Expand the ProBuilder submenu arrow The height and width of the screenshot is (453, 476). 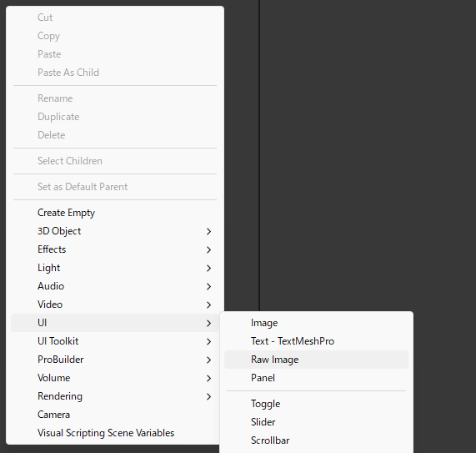208,360
